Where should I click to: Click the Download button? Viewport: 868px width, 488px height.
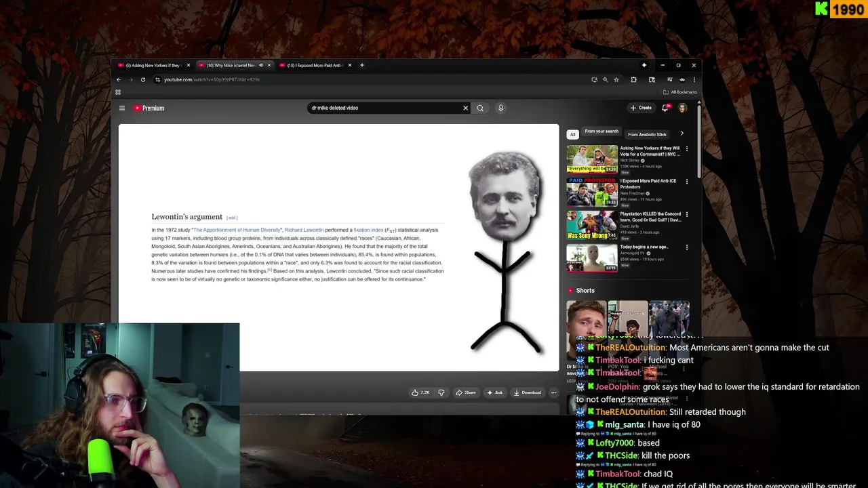pos(527,392)
